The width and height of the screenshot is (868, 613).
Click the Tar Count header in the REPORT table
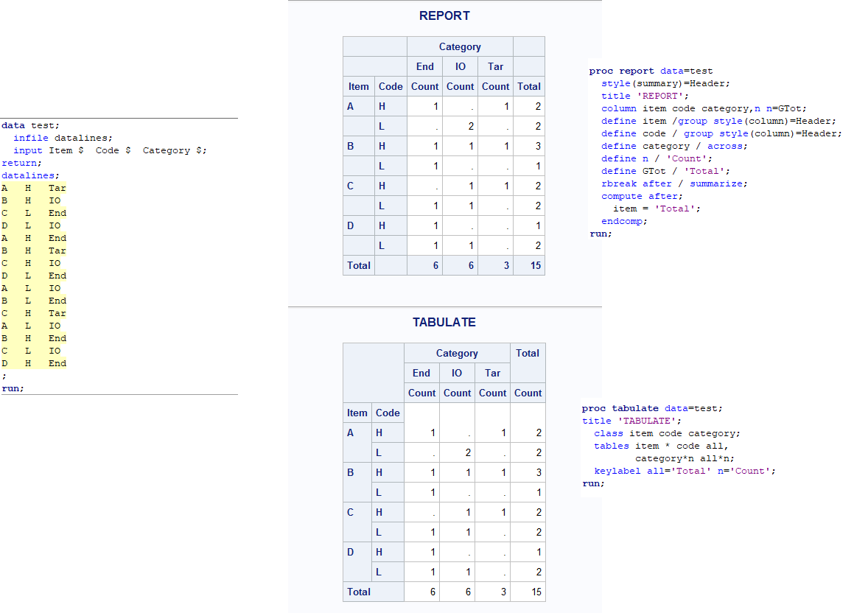(x=495, y=86)
